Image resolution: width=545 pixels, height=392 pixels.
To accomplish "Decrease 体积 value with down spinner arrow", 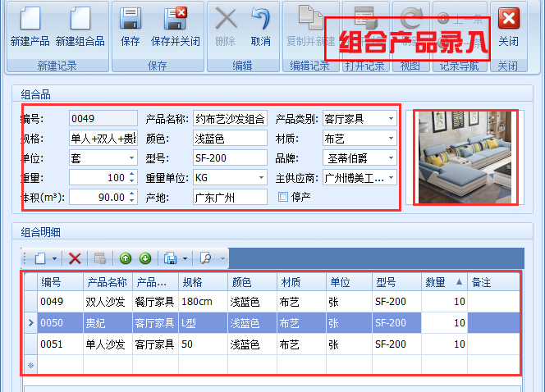I will (132, 200).
